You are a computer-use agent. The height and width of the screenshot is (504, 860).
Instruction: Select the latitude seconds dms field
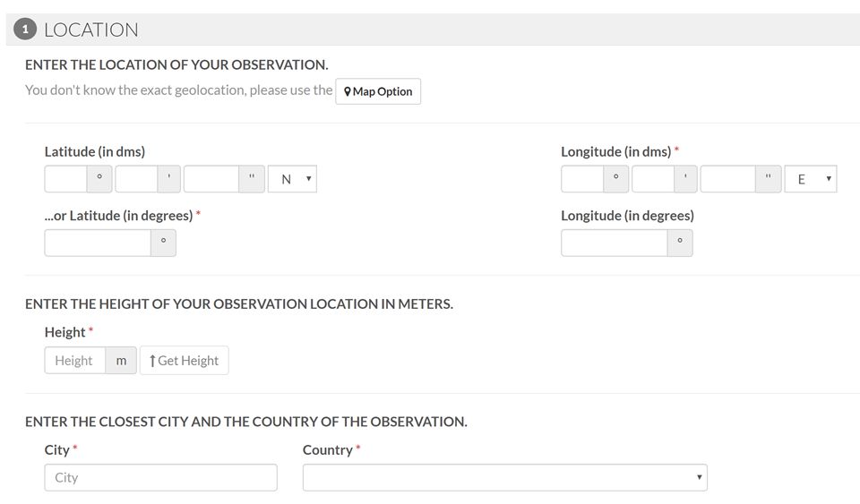[211, 179]
